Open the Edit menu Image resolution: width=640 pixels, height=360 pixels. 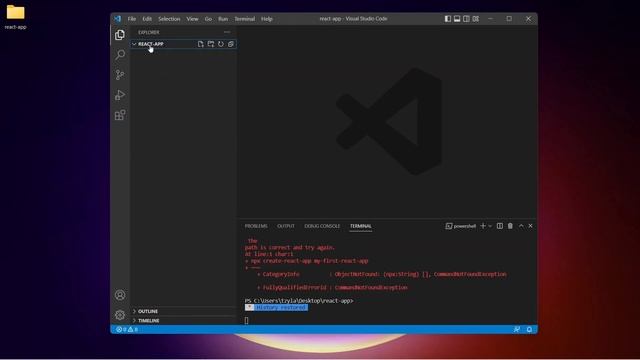147,19
